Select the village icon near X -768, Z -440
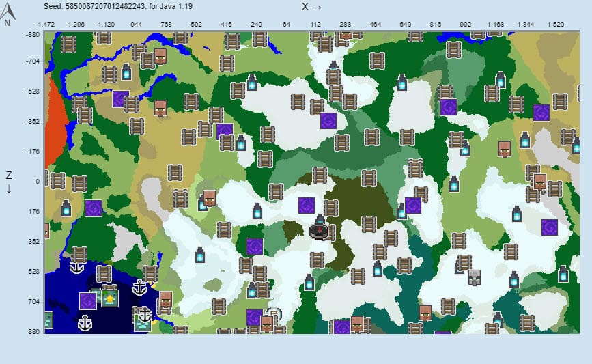The width and height of the screenshot is (592, 364). 160,108
